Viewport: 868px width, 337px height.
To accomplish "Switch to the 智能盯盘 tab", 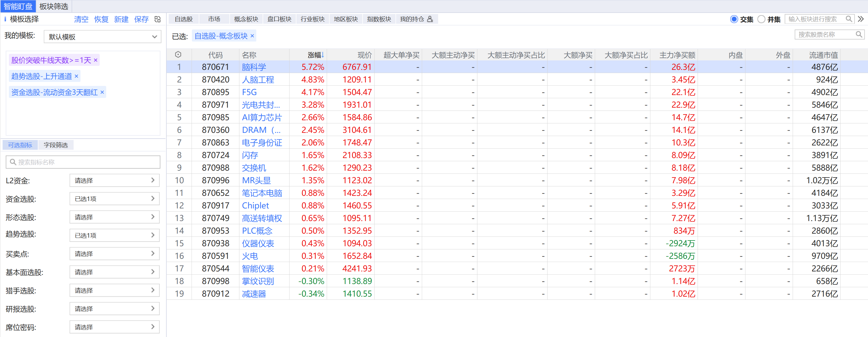I will [18, 6].
